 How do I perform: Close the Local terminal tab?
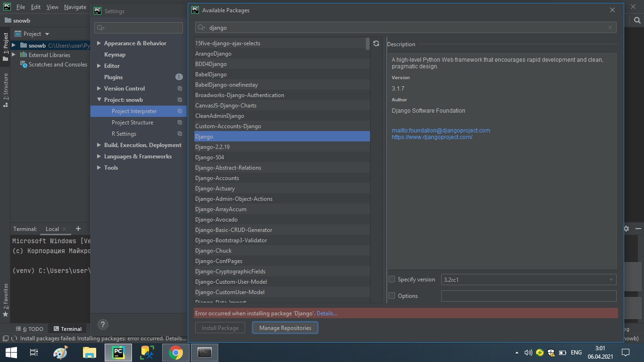pos(65,229)
